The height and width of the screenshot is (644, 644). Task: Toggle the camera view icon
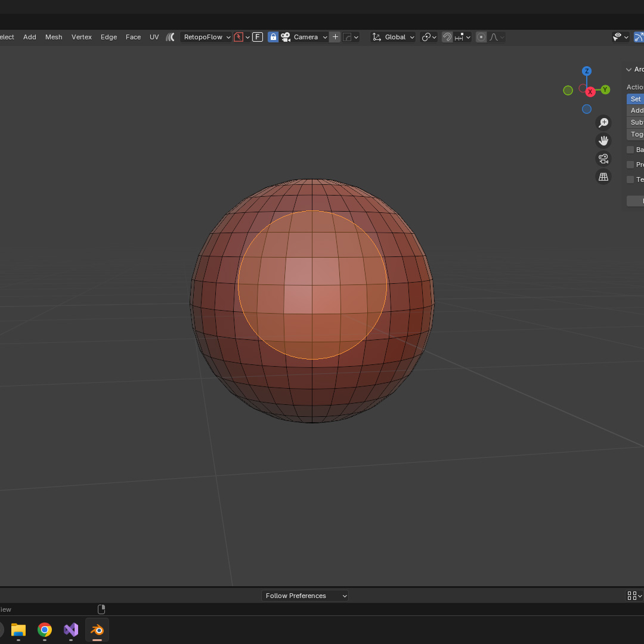pos(603,159)
